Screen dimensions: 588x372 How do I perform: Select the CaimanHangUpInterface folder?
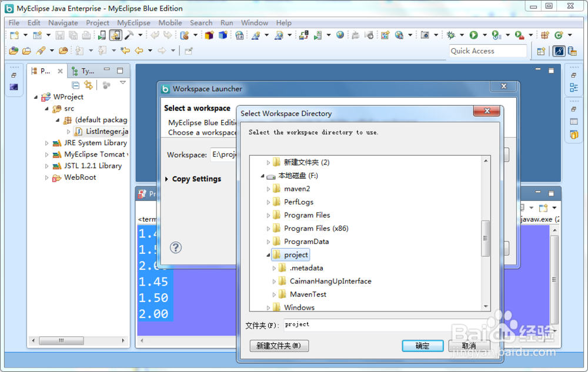click(330, 281)
